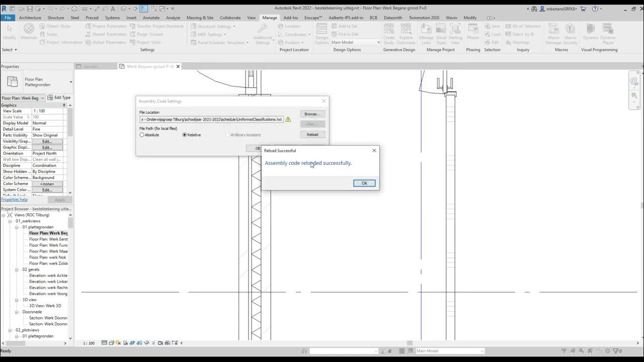This screenshot has height=362, width=644.
Task: Click Transfer Project Standards
Action: coord(156,26)
